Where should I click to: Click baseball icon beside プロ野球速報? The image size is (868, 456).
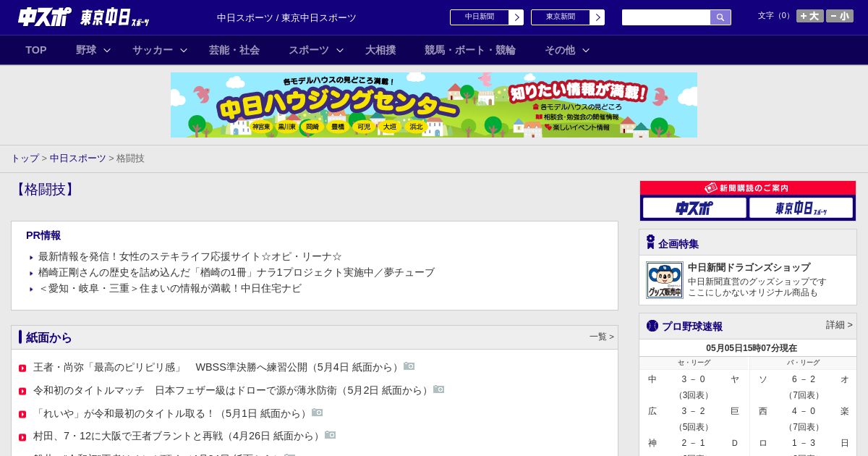(x=652, y=326)
